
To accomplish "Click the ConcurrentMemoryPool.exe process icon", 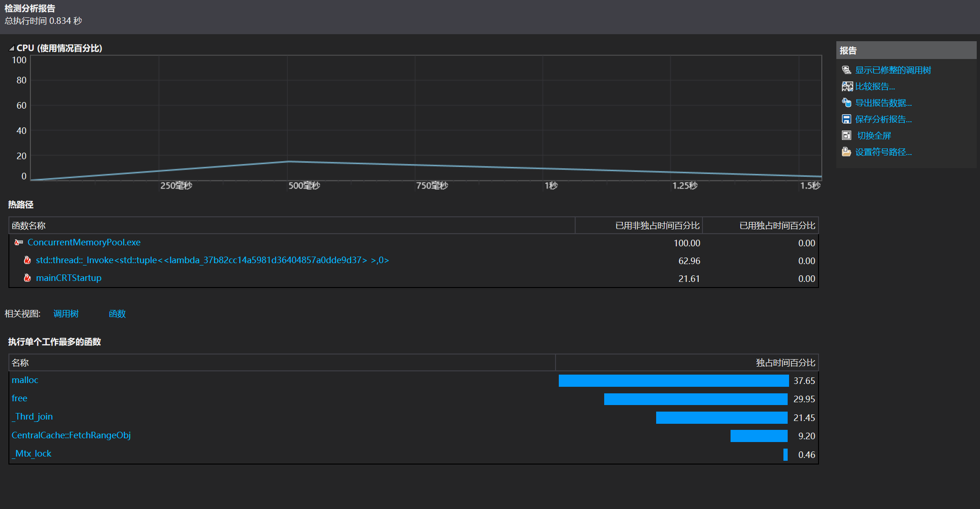I will tap(19, 243).
